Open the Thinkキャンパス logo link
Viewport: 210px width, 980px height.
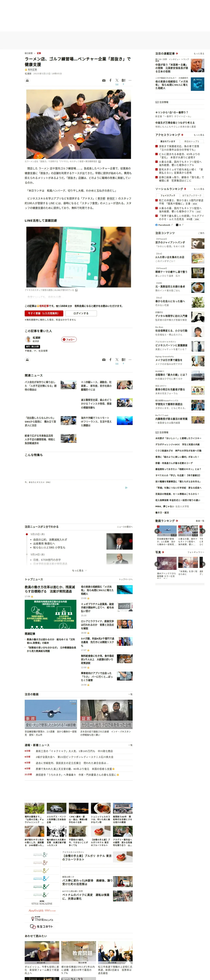point(42,919)
